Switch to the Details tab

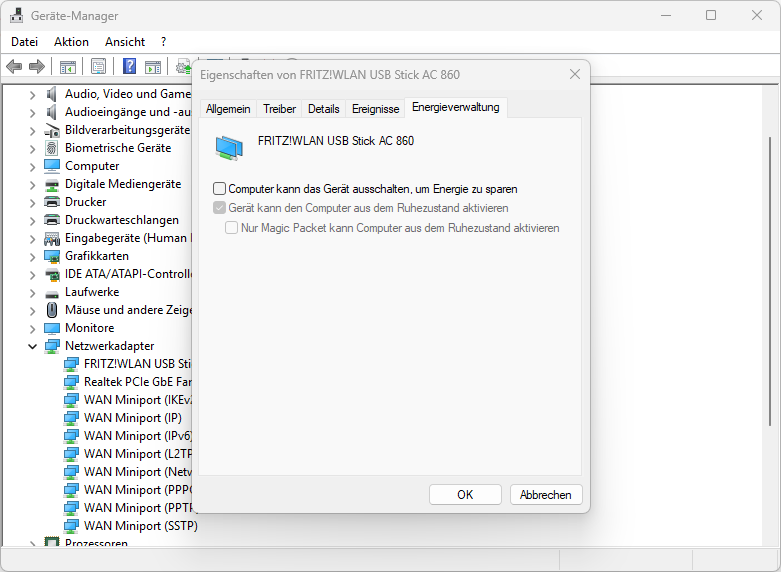(x=324, y=109)
